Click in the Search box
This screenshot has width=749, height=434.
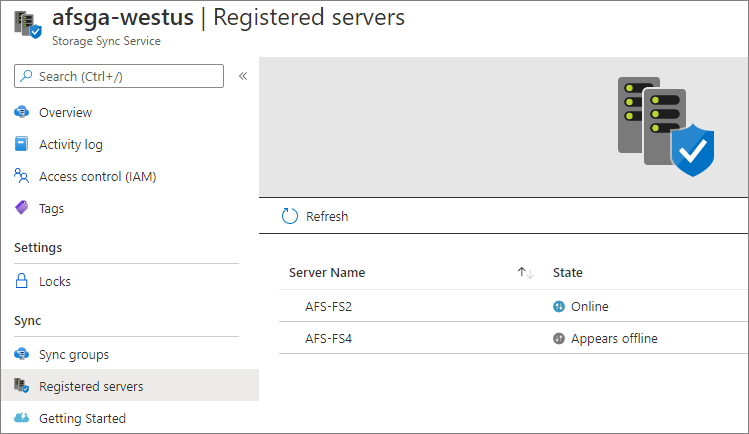tap(125, 76)
